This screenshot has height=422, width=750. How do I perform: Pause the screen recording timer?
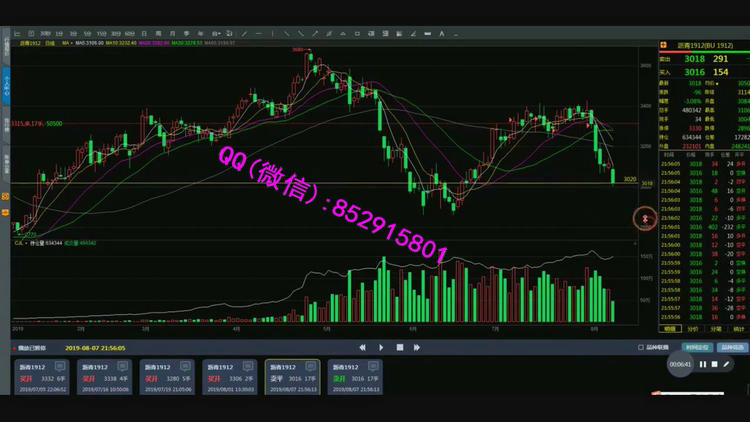pyautogui.click(x=703, y=365)
